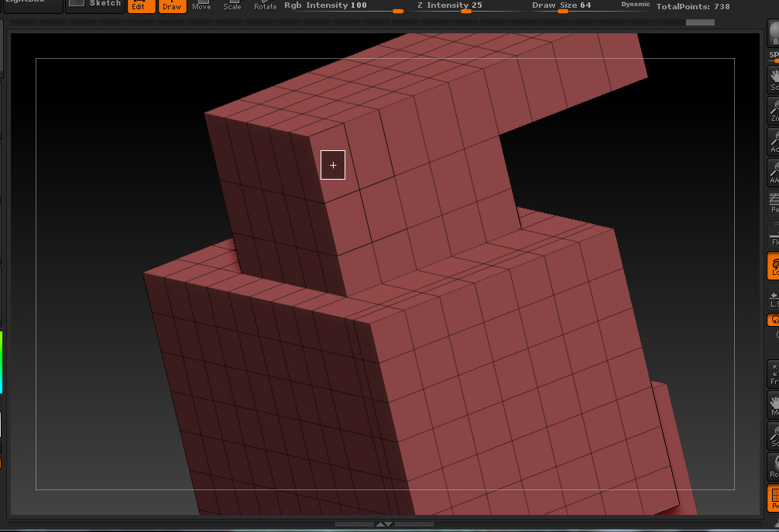This screenshot has height=532, width=779.
Task: Toggle Perspective distortion button
Action: click(x=773, y=203)
